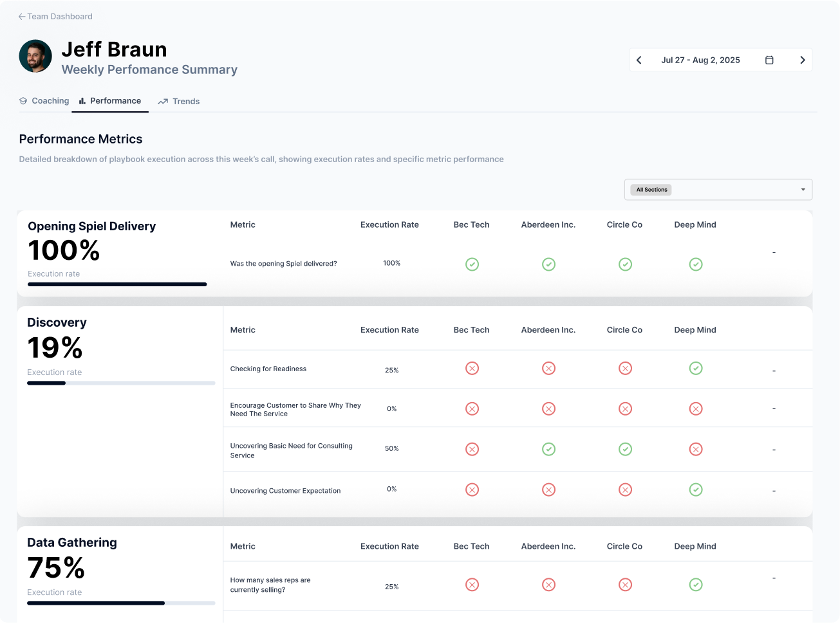Screen dimensions: 840x624
Task: Click Opening Spiel Deep Mind check icon
Action: (x=696, y=264)
